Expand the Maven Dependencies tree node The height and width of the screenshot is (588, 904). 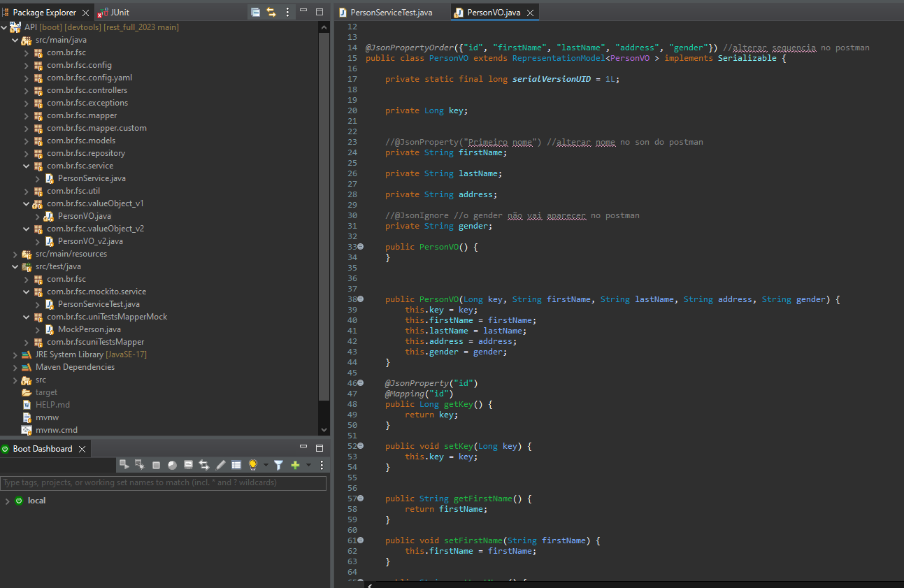point(15,367)
